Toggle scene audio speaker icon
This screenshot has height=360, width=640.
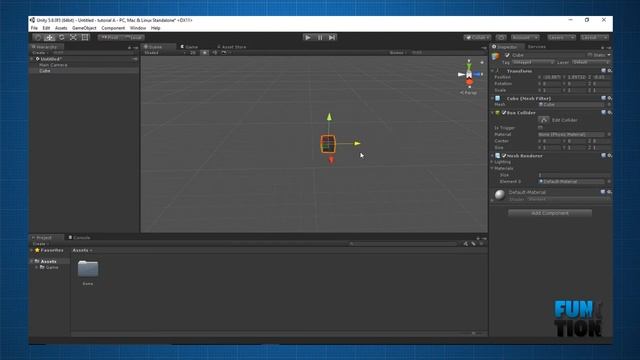[x=214, y=53]
